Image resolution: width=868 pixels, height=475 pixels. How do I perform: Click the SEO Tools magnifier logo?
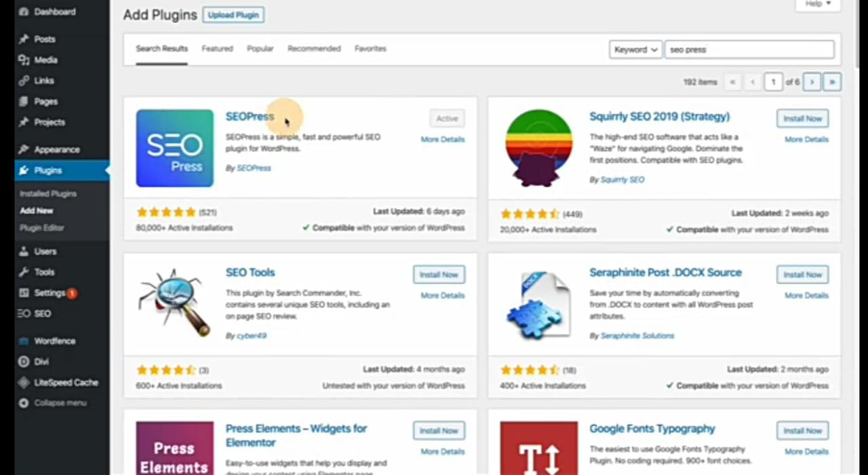coord(174,303)
